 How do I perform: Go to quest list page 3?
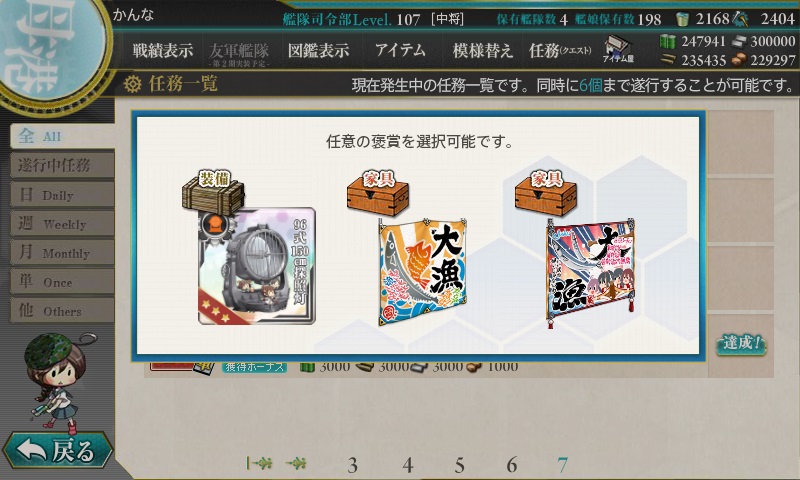352,465
